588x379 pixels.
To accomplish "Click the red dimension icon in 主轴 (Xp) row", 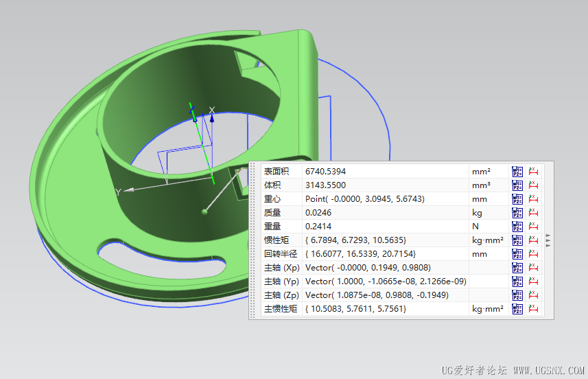I will tap(533, 268).
